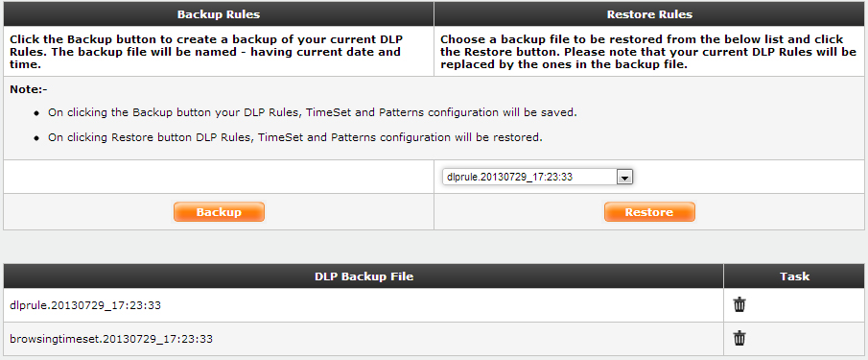Viewport: 868px width, 360px height.
Task: Click the note about clicking Restore button
Action: [295, 137]
